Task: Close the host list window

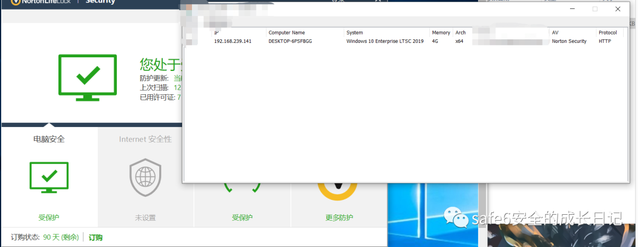Action: [618, 9]
